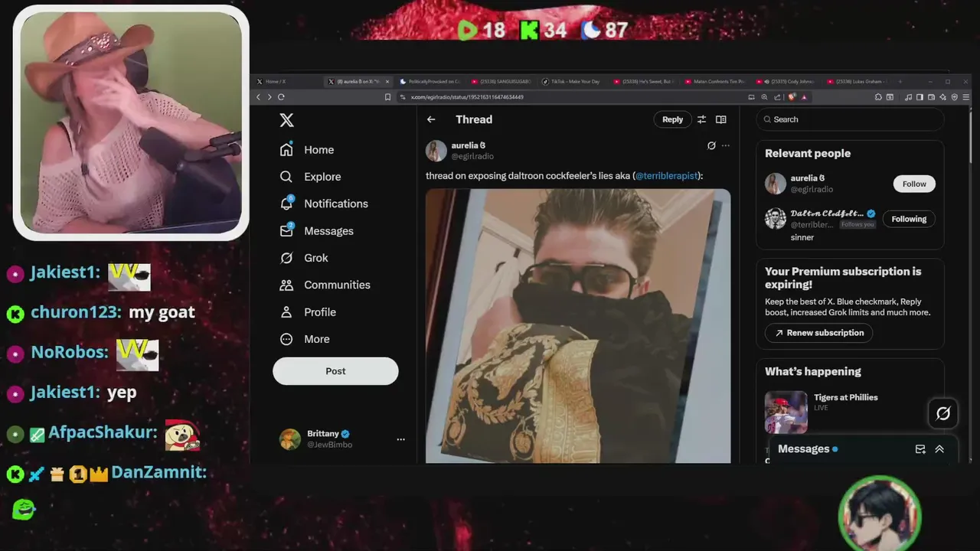Click share icon in address bar
The height and width of the screenshot is (551, 980).
click(777, 97)
